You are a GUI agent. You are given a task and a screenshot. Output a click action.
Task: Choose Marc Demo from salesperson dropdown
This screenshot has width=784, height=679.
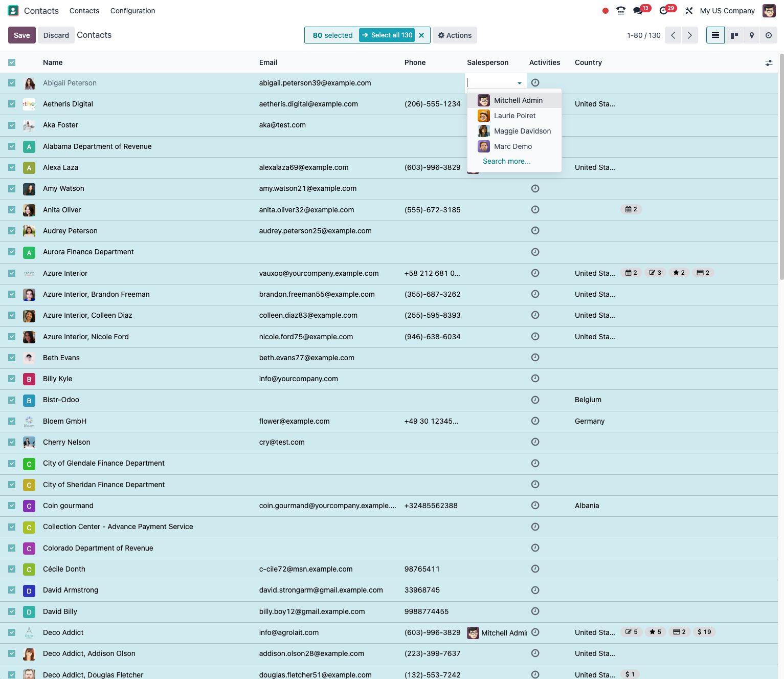coord(514,146)
